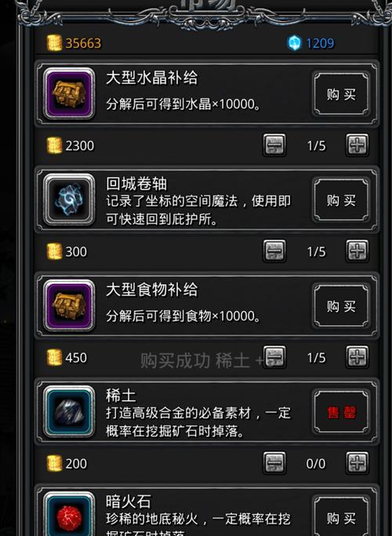The height and width of the screenshot is (536, 392).
Task: Increase quantity of 大型食物补给
Action: [357, 357]
